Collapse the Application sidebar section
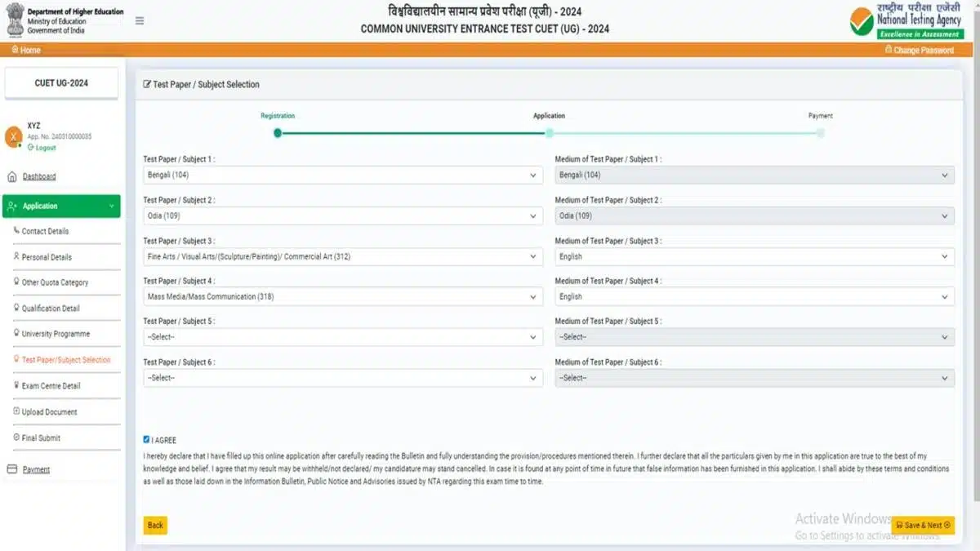The height and width of the screenshot is (551, 980). click(x=61, y=207)
